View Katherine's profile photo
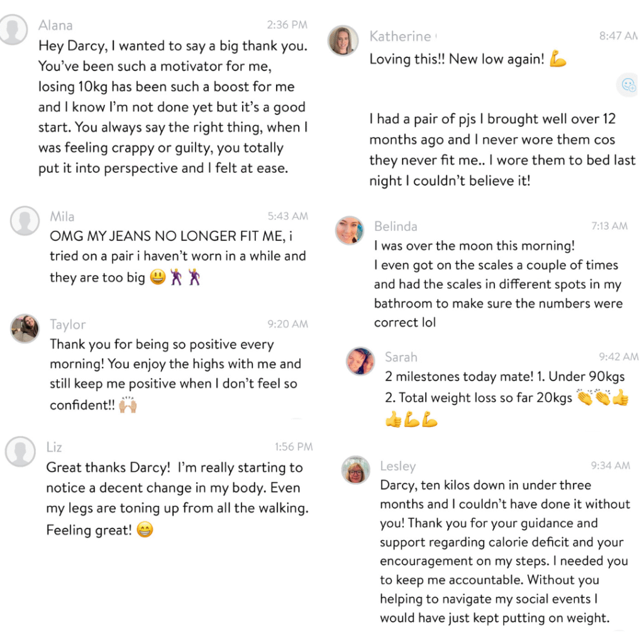 343,40
